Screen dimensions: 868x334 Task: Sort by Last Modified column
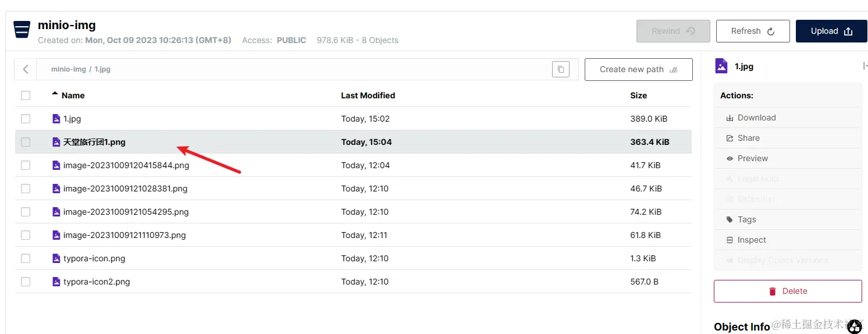pos(368,95)
